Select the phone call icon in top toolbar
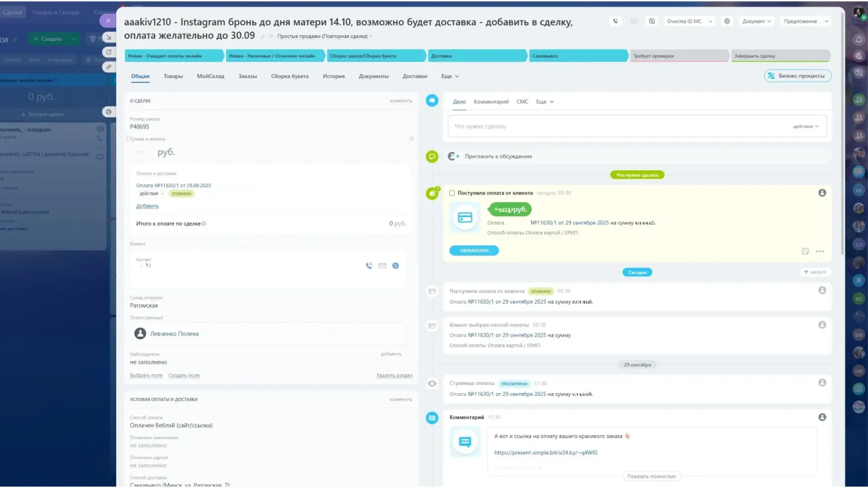 click(x=615, y=21)
